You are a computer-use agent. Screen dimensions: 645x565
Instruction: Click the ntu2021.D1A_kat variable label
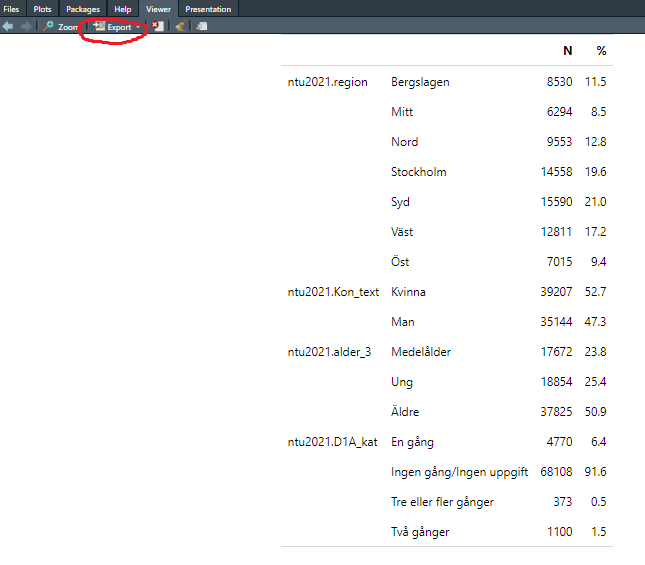tap(332, 442)
